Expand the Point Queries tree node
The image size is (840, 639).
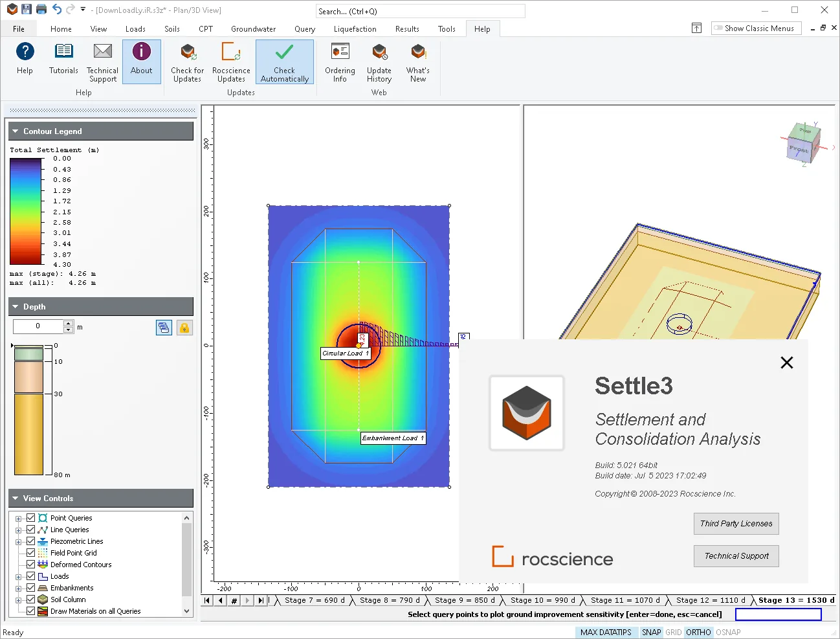tap(18, 519)
